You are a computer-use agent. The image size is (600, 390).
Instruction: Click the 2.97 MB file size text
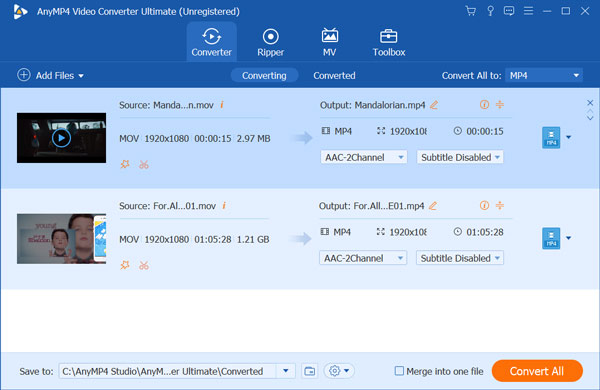coord(253,138)
